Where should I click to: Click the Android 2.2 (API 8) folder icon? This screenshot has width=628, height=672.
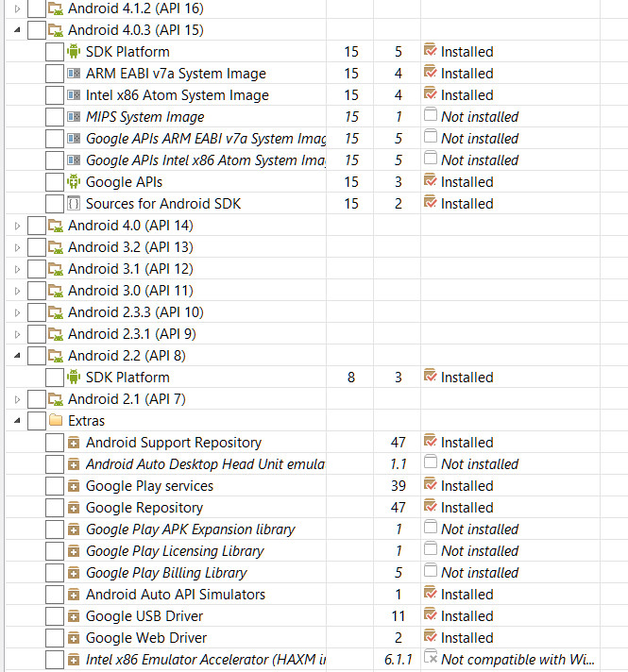(56, 356)
